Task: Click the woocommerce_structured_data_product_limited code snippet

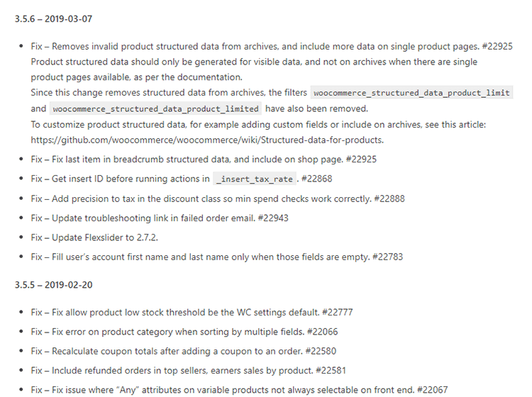Action: (x=156, y=109)
